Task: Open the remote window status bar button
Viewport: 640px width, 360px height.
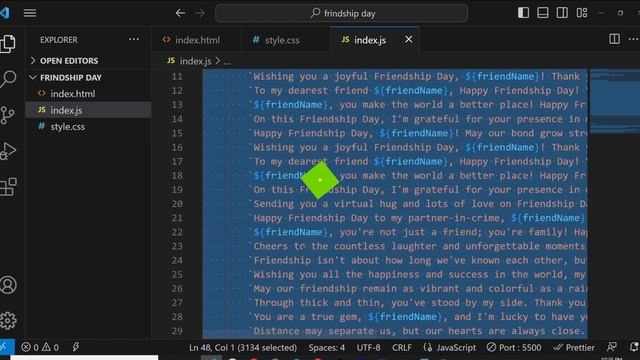Action: (x=7, y=347)
